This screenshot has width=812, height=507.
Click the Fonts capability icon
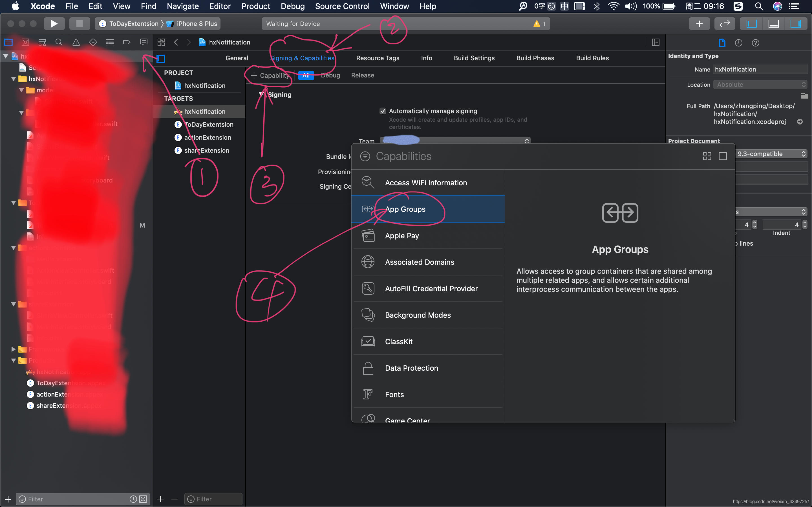pyautogui.click(x=368, y=394)
